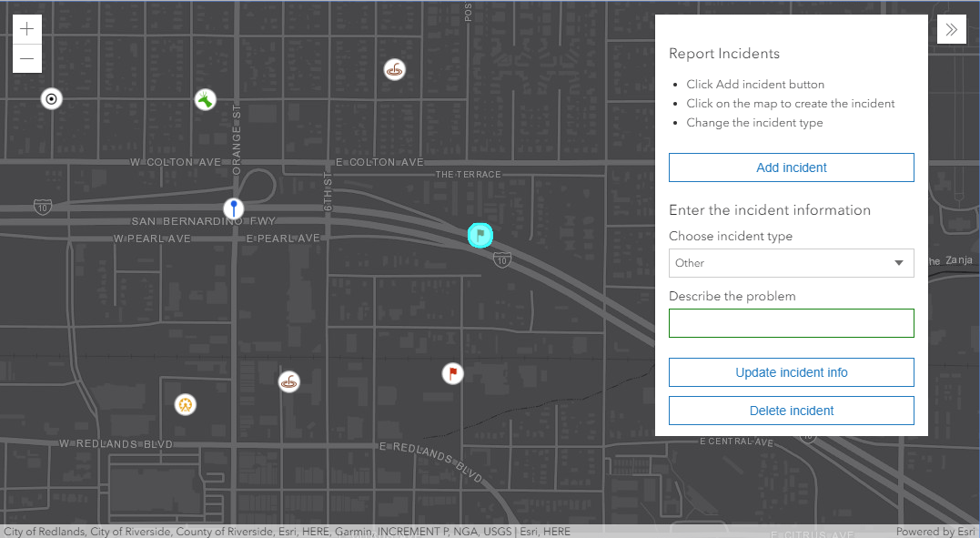Click the SAN BERNARDINO FWY label

coord(203,221)
